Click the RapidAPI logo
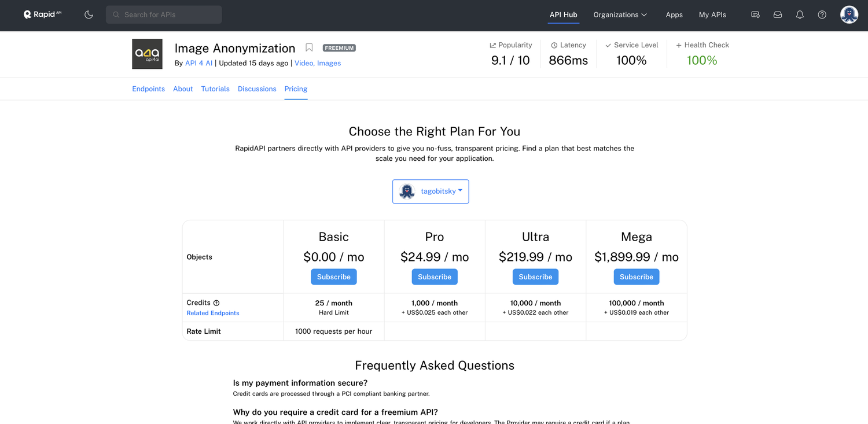Screen dimensions: 868x424 (x=42, y=14)
